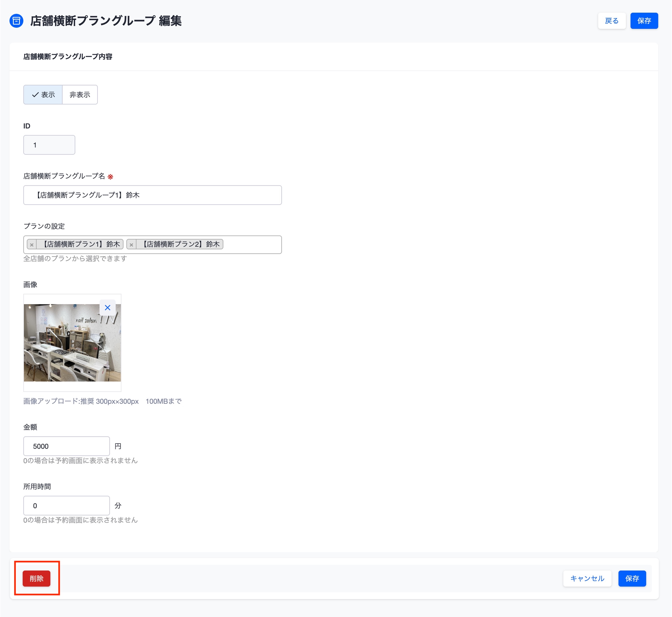Focus the 店舗横断プラングループ名 text field
Viewport: 672px width, 617px height.
(x=152, y=195)
